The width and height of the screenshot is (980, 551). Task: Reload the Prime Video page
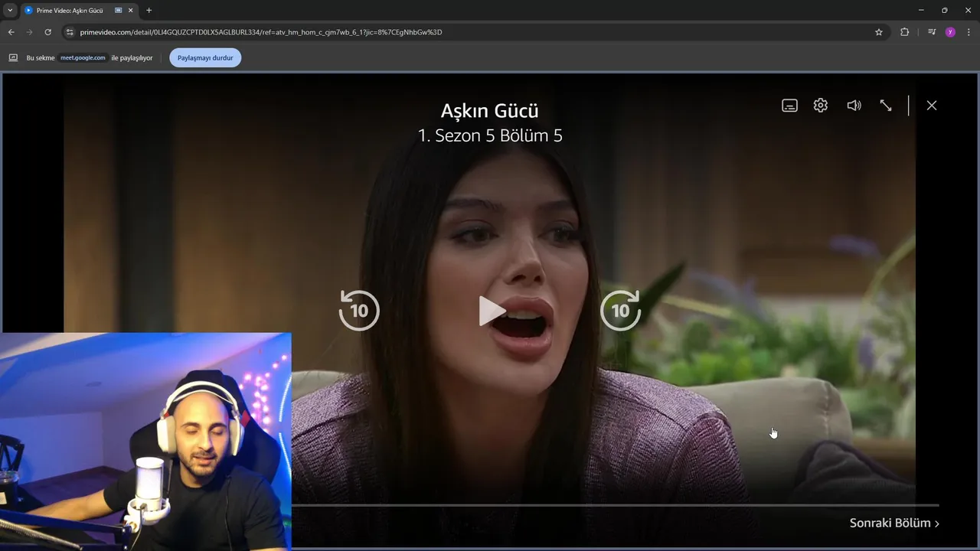pyautogui.click(x=47, y=32)
